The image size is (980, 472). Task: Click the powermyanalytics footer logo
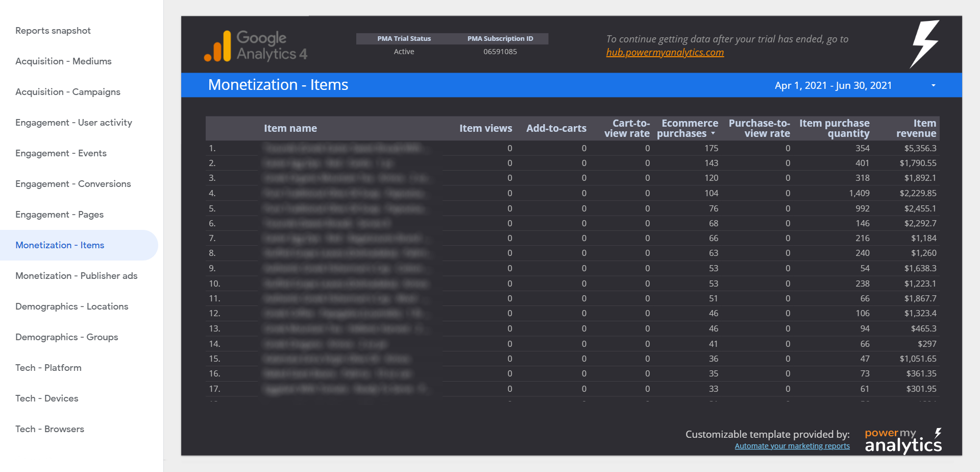point(903,441)
